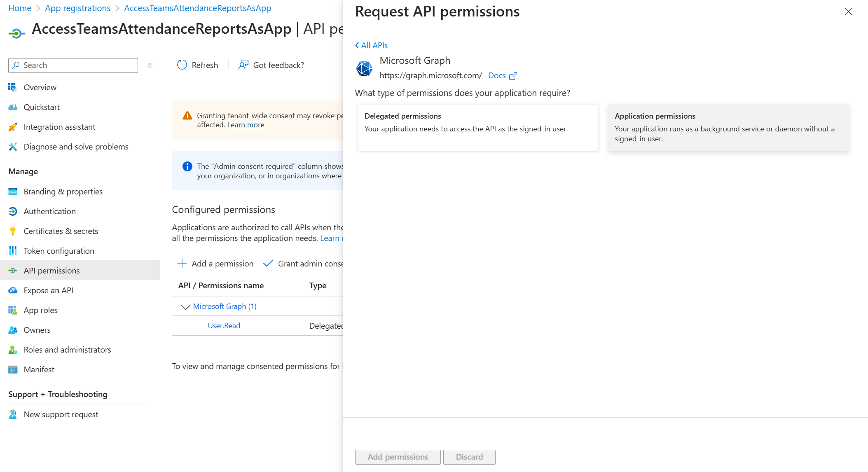Select the Authentication menu icon
The width and height of the screenshot is (868, 472).
pos(13,211)
